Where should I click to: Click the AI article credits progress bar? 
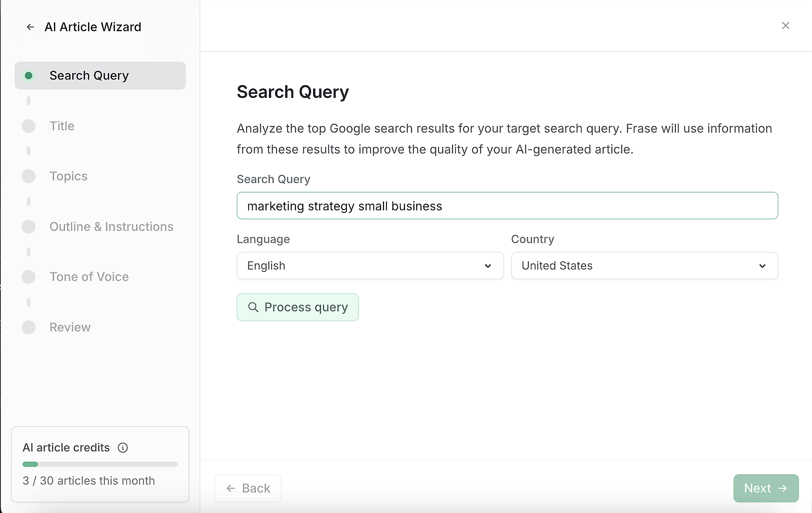click(100, 465)
